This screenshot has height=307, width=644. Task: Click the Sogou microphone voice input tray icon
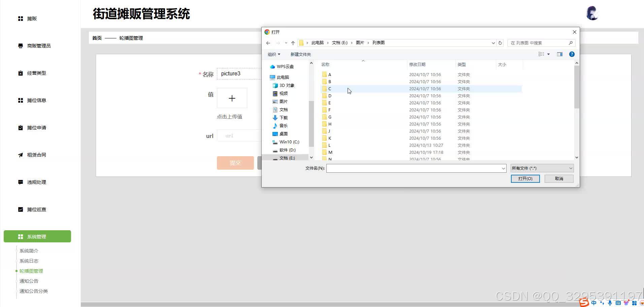point(609,303)
